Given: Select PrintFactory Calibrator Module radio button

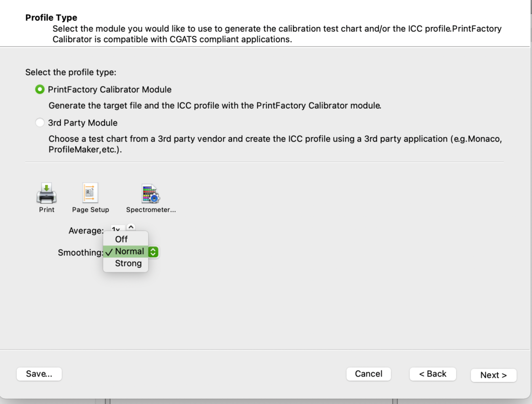Looking at the screenshot, I should coord(39,89).
